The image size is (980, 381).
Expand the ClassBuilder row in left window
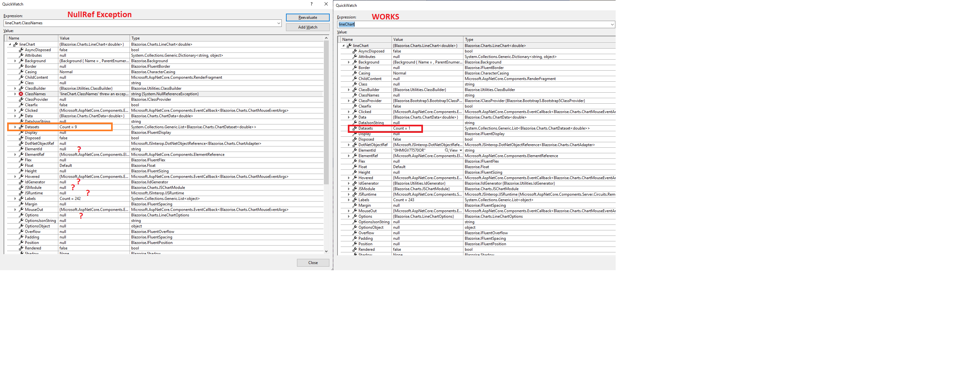(15, 89)
